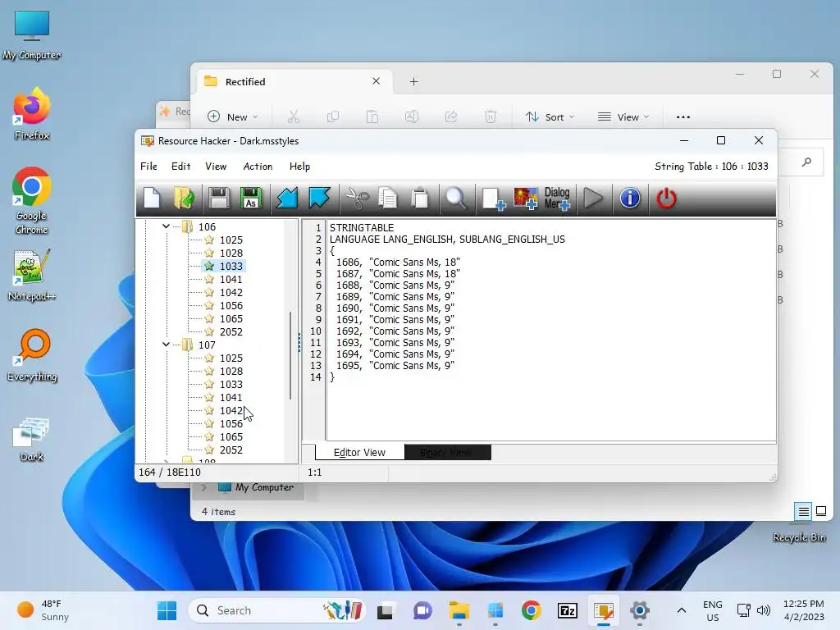The height and width of the screenshot is (630, 840).
Task: Copy with the pages icon
Action: pos(388,199)
